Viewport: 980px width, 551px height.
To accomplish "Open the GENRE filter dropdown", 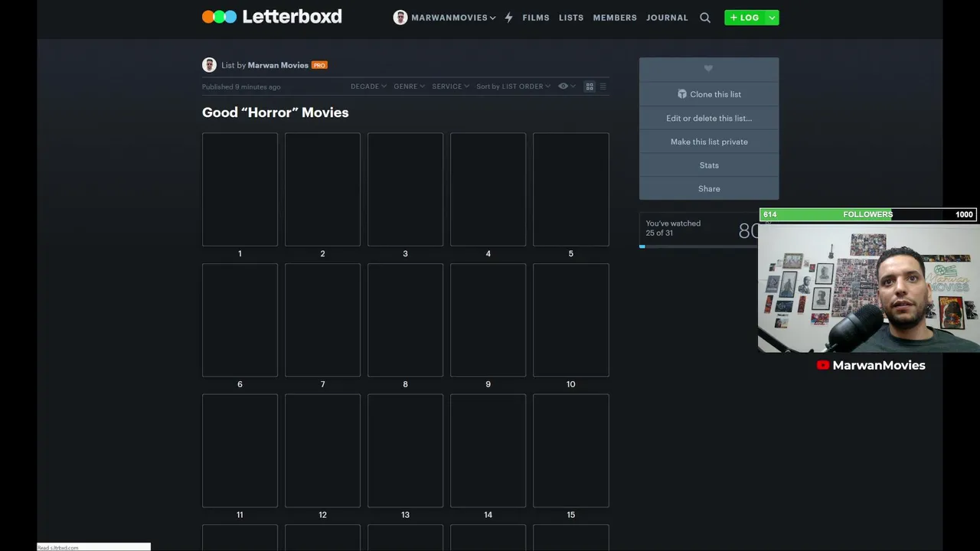I will (x=409, y=86).
